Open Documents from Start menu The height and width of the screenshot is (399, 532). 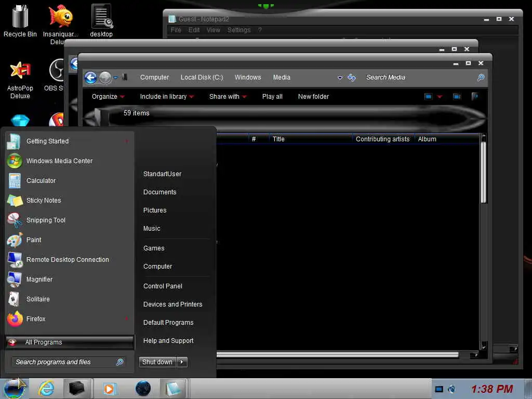[160, 192]
